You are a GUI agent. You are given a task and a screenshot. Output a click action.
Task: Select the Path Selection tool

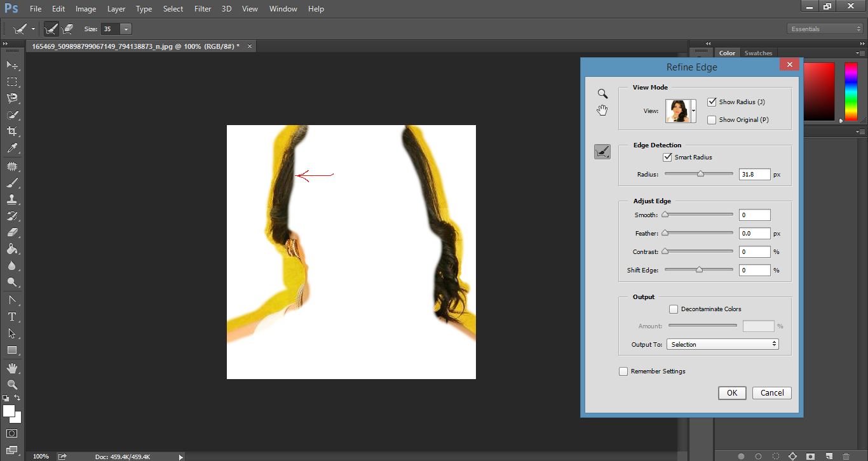pos(12,333)
